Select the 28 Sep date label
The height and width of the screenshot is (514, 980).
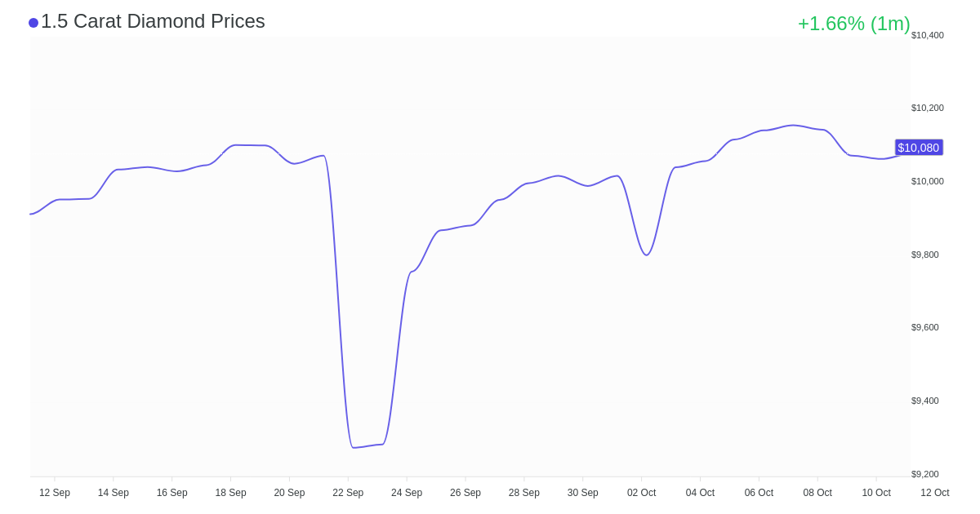click(x=524, y=493)
